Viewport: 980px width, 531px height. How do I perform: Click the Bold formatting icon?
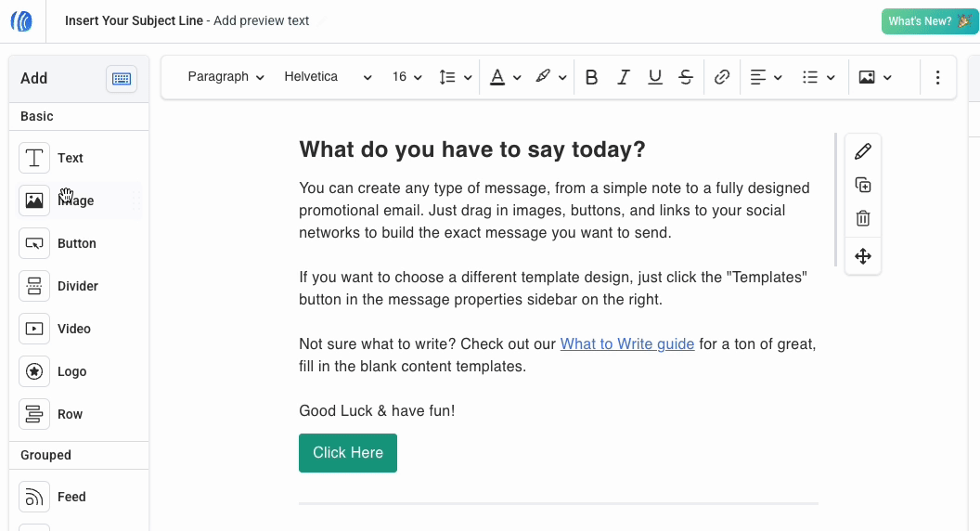click(x=592, y=77)
